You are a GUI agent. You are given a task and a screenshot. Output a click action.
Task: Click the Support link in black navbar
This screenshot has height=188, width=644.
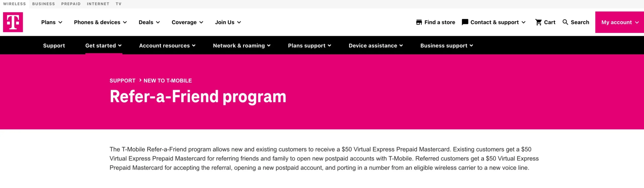pyautogui.click(x=54, y=46)
